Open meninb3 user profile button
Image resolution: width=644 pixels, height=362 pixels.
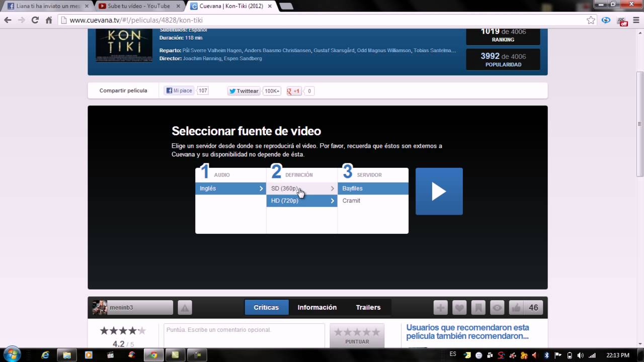tap(133, 308)
